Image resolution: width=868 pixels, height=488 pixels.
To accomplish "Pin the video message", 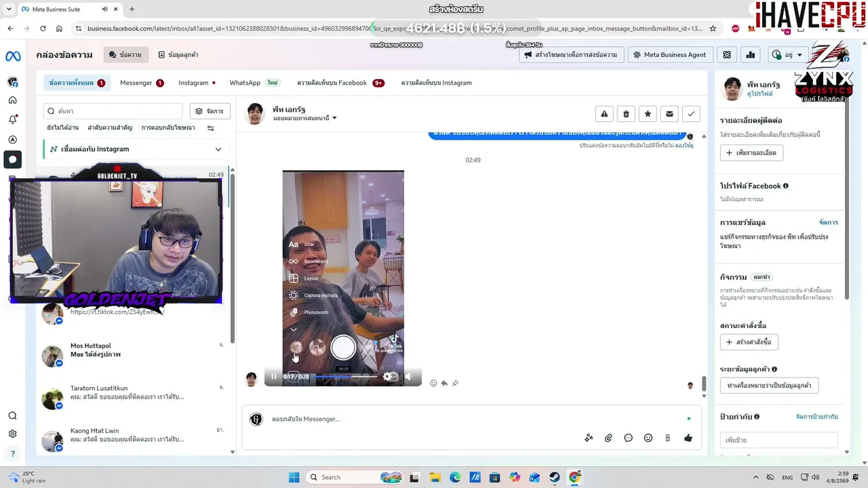I will (x=455, y=383).
